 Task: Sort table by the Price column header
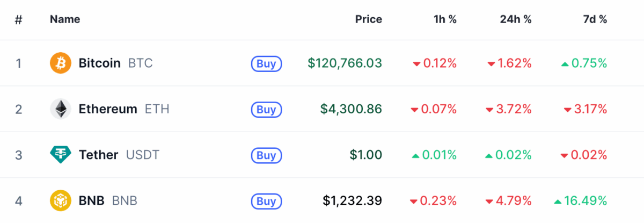[x=368, y=19]
